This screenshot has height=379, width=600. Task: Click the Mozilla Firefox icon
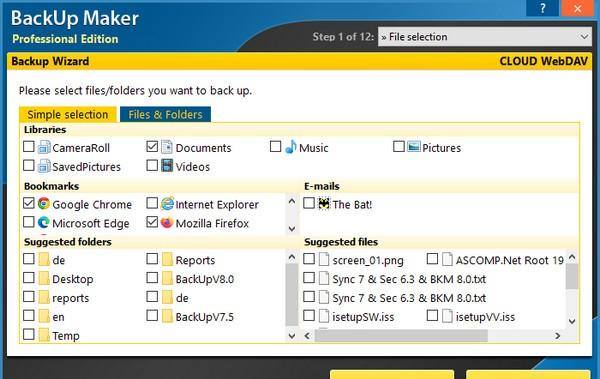tap(167, 222)
